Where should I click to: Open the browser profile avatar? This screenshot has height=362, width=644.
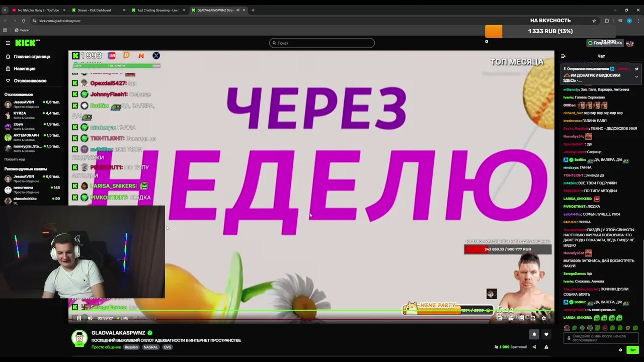point(629,21)
